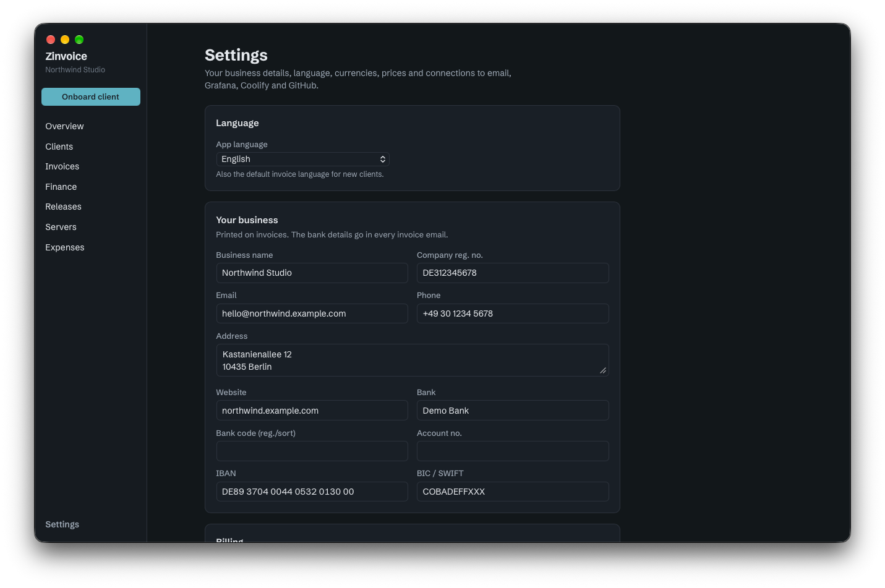Maximize the Zinvoice window
Screen dimensions: 885x588
click(x=79, y=40)
